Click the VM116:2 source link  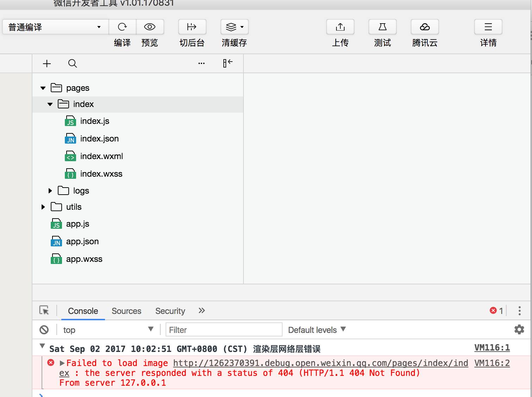(x=491, y=363)
